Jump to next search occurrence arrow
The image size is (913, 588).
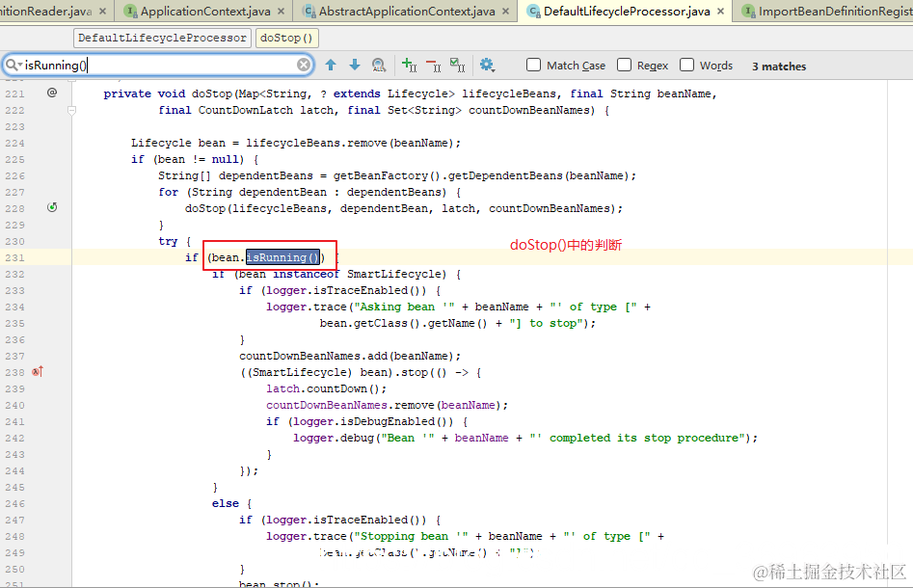point(355,66)
